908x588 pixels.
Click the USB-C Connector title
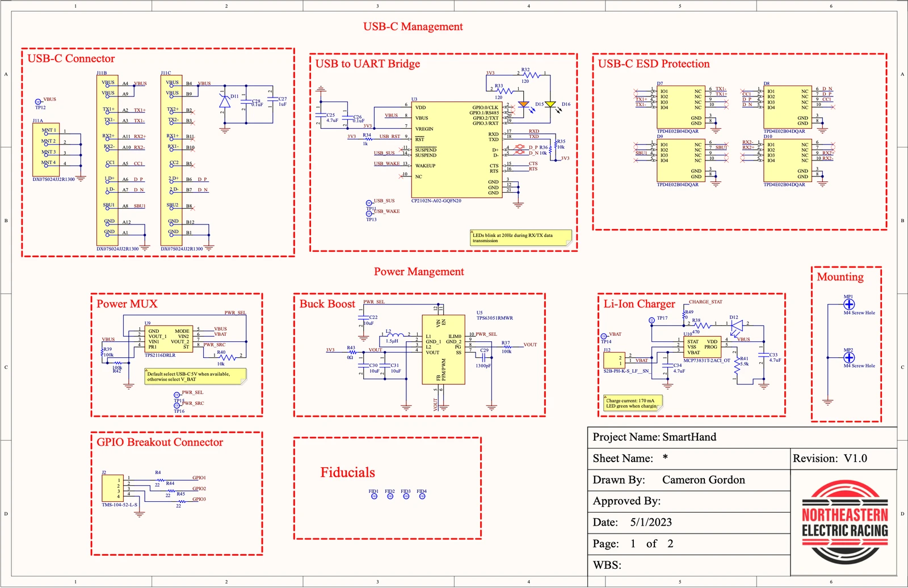[71, 58]
